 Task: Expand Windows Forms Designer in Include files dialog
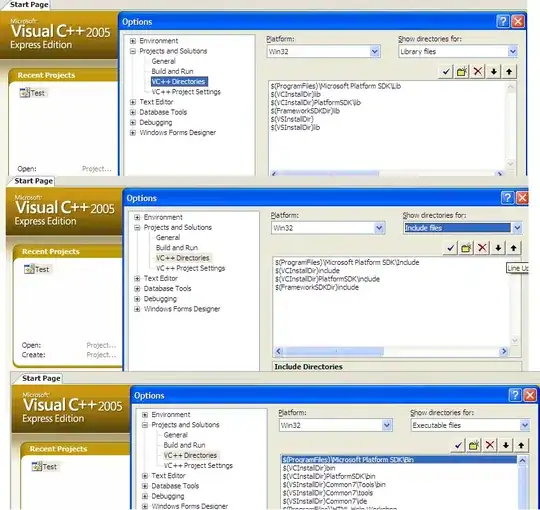tap(137, 309)
